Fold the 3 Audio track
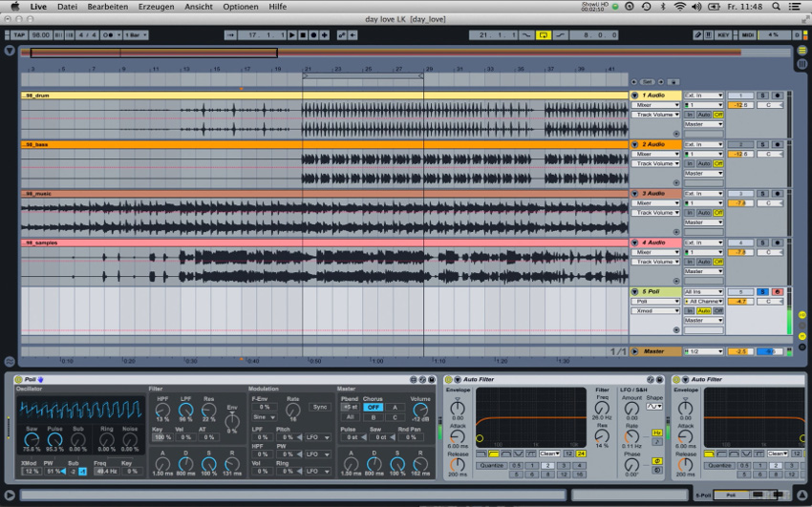The height and width of the screenshot is (507, 812). pos(634,194)
